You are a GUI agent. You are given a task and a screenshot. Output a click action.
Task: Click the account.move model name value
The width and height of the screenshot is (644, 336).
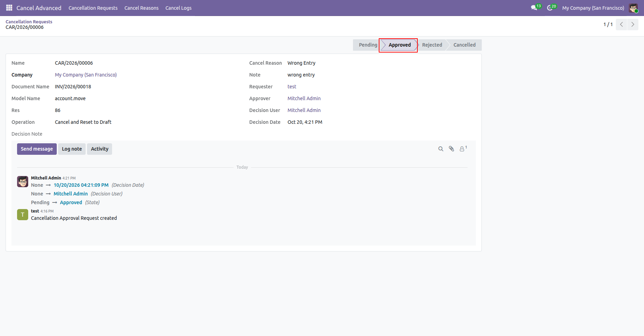(70, 98)
